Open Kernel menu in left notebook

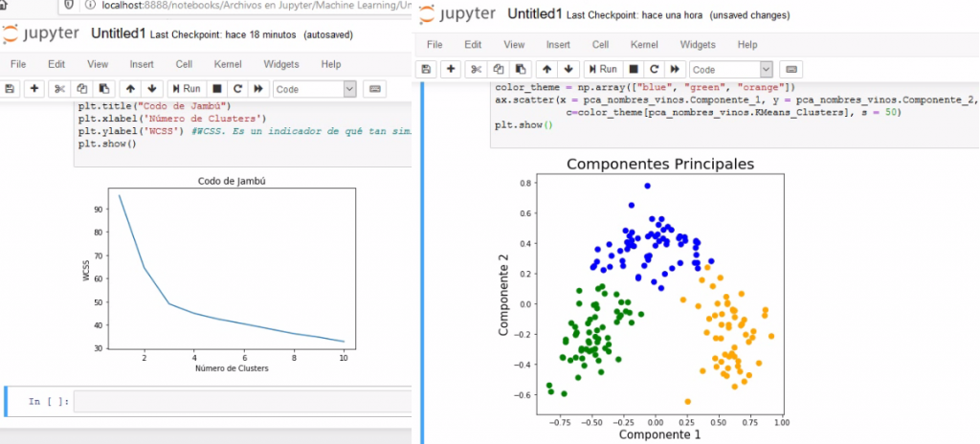(228, 64)
